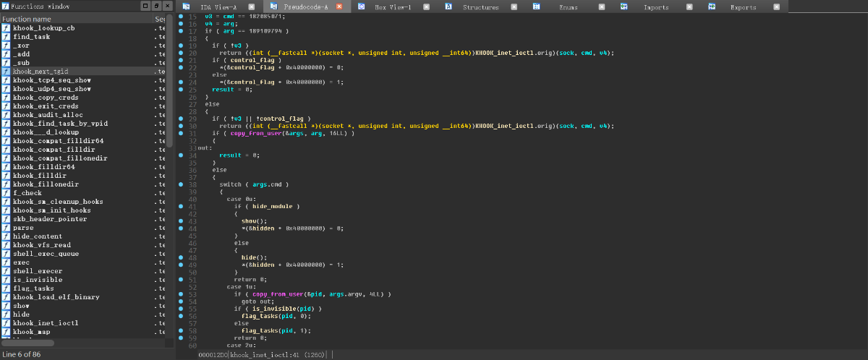
Task: Click the Exports tab icon
Action: (x=712, y=7)
